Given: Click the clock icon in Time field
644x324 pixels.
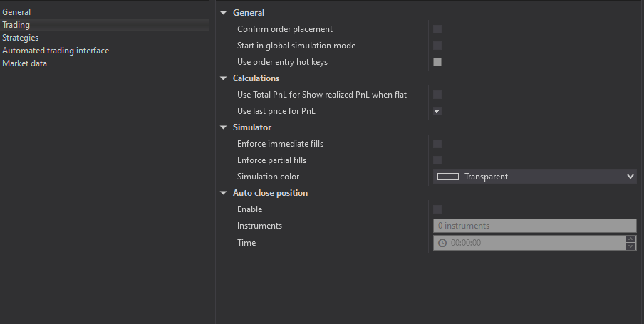Looking at the screenshot, I should click(x=442, y=243).
